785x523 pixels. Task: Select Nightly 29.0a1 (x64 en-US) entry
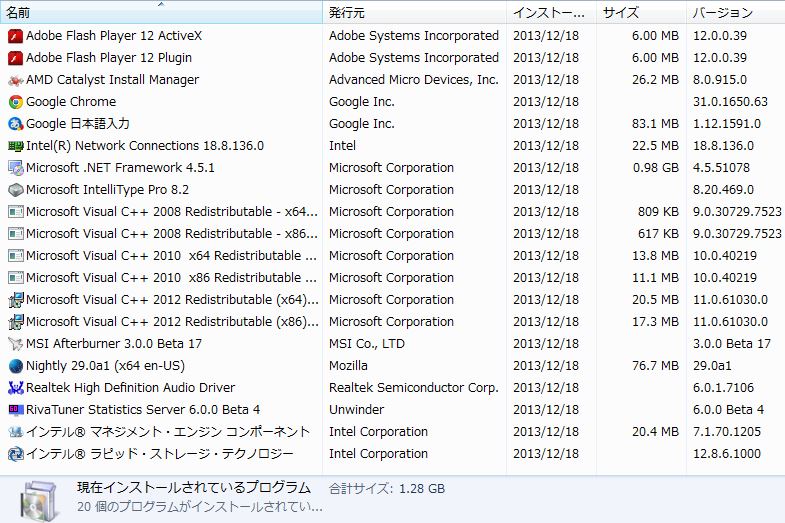pos(106,366)
